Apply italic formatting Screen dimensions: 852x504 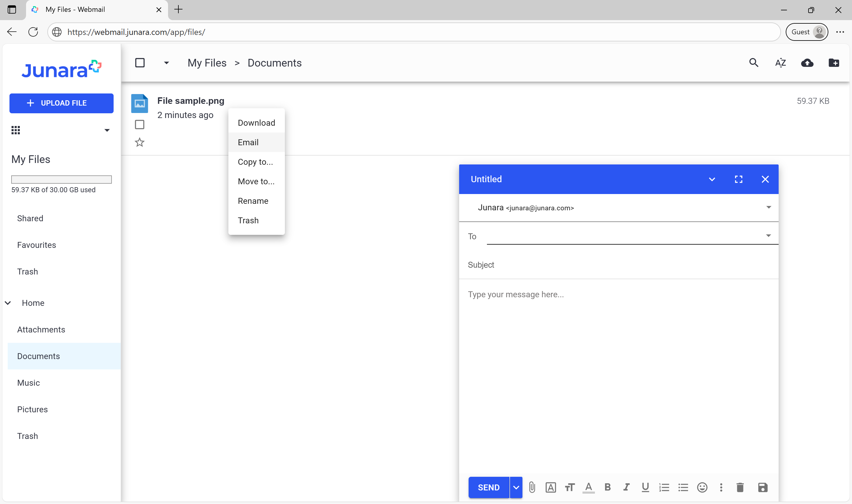point(626,487)
